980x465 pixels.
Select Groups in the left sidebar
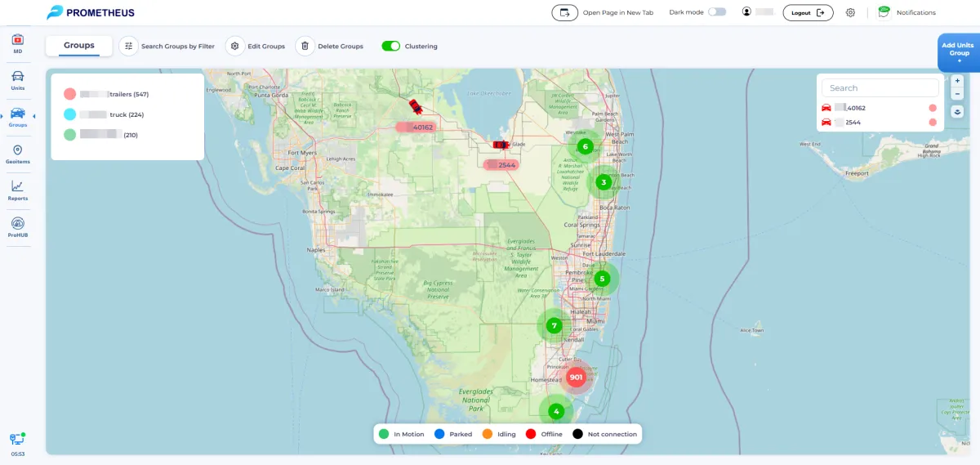tap(18, 118)
